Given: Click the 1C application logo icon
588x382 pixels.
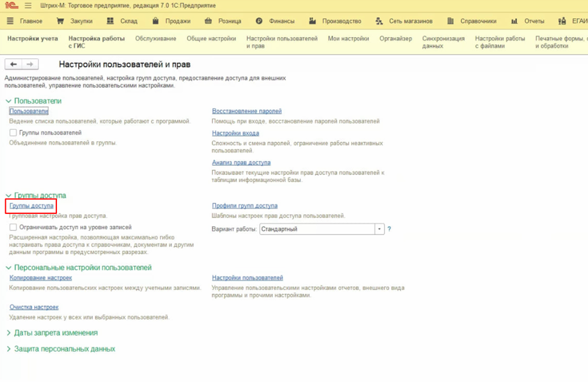Looking at the screenshot, I should pyautogui.click(x=11, y=5).
